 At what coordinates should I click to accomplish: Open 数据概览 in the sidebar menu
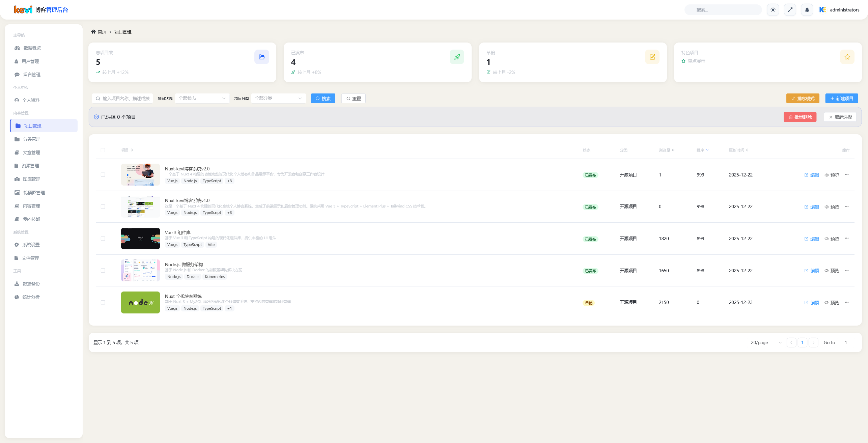(x=32, y=48)
